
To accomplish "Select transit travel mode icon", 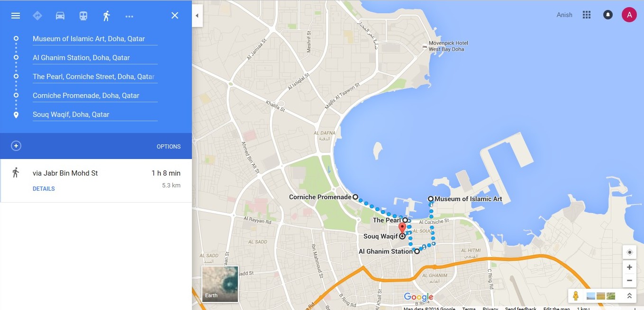I will (83, 16).
